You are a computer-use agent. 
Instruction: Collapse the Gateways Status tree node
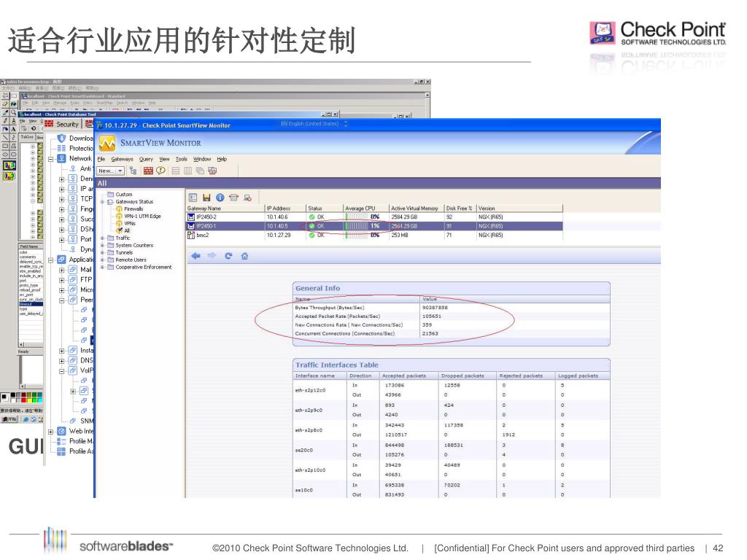pos(102,202)
